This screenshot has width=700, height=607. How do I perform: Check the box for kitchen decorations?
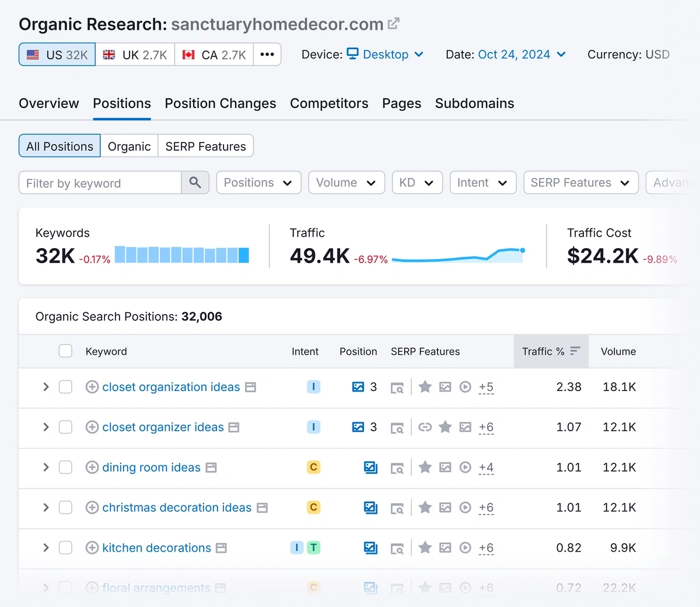click(65, 548)
